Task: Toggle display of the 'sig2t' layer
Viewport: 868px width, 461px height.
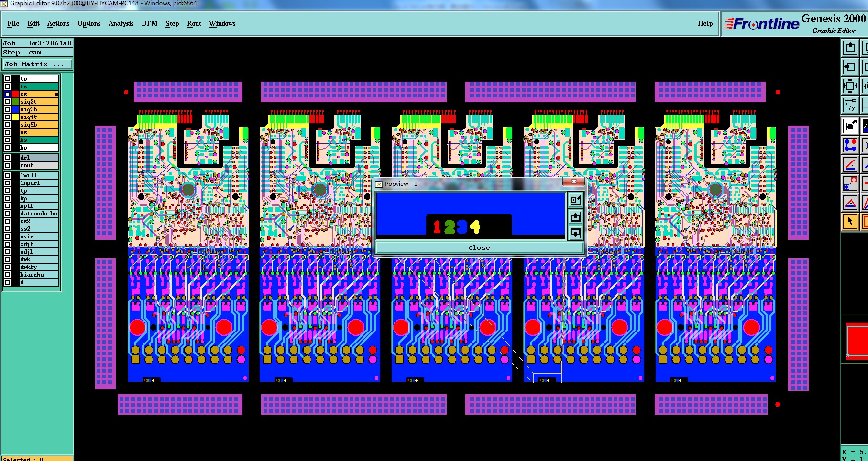Action: [x=8, y=102]
